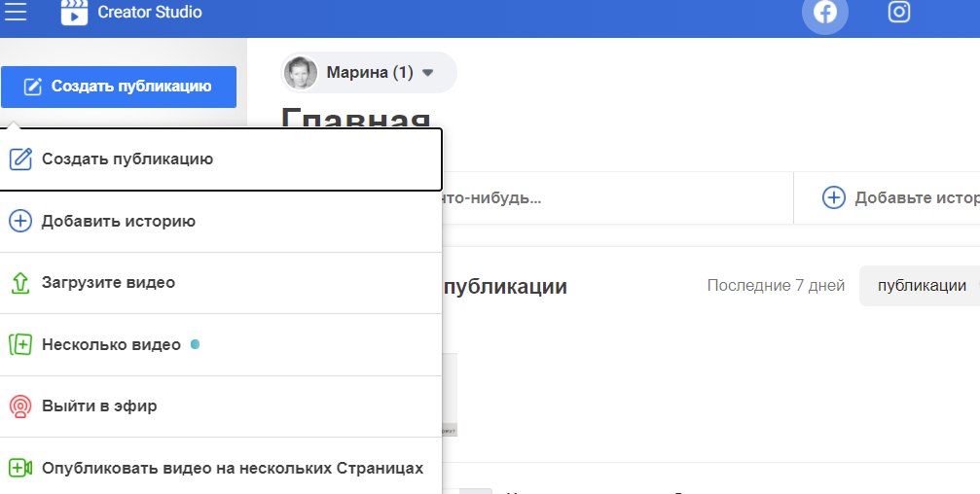The image size is (980, 494).
Task: Click the green camera-plus crosspost icon
Action: coord(20,468)
